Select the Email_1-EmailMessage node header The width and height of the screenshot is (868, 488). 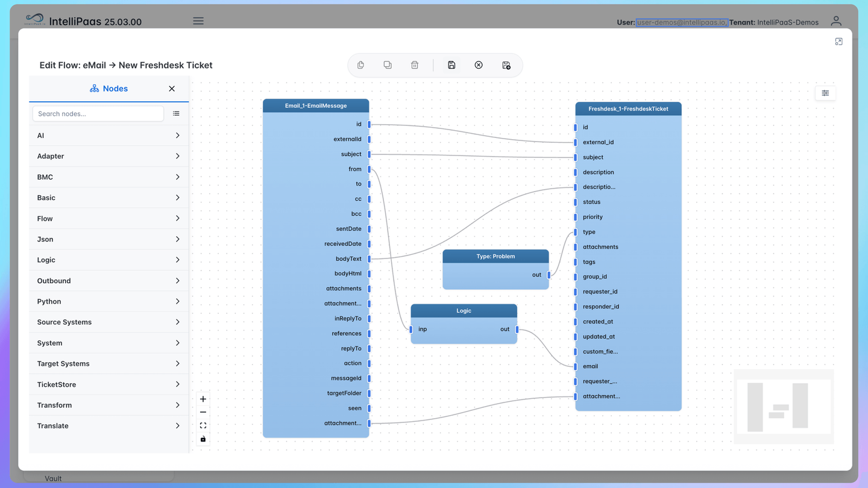pyautogui.click(x=316, y=105)
